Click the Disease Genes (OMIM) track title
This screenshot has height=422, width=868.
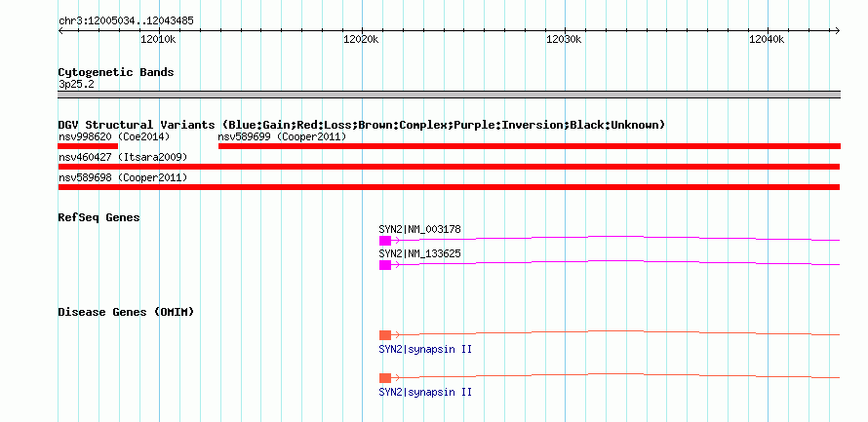[x=126, y=312]
